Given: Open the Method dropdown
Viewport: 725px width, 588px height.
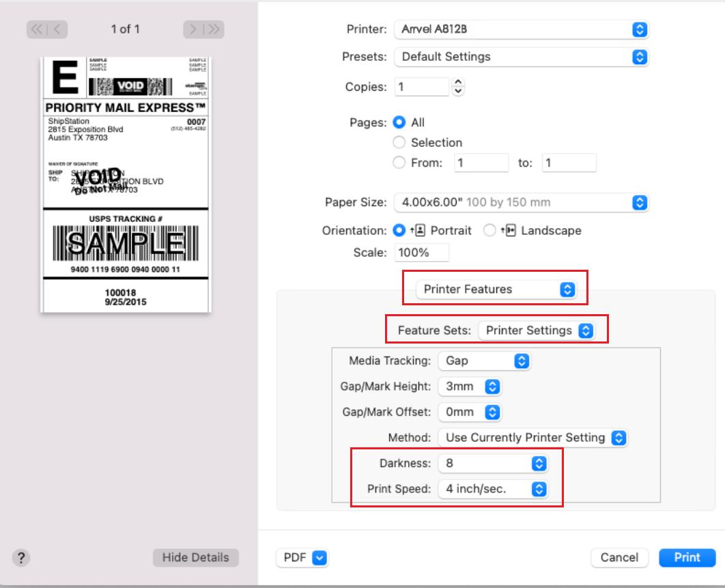Looking at the screenshot, I should (x=532, y=438).
